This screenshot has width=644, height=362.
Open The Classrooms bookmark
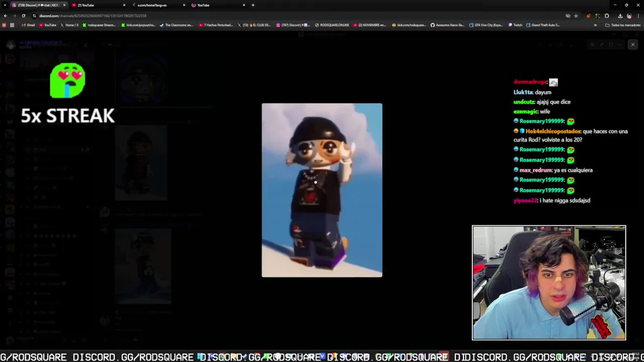click(x=176, y=25)
